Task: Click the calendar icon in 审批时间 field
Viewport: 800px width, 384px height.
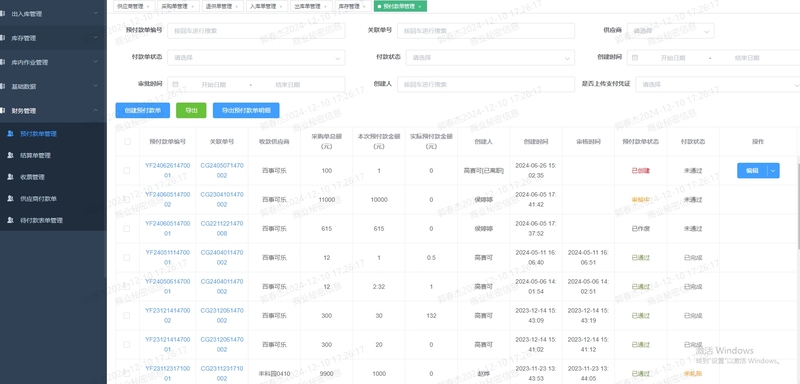Action: (x=176, y=85)
